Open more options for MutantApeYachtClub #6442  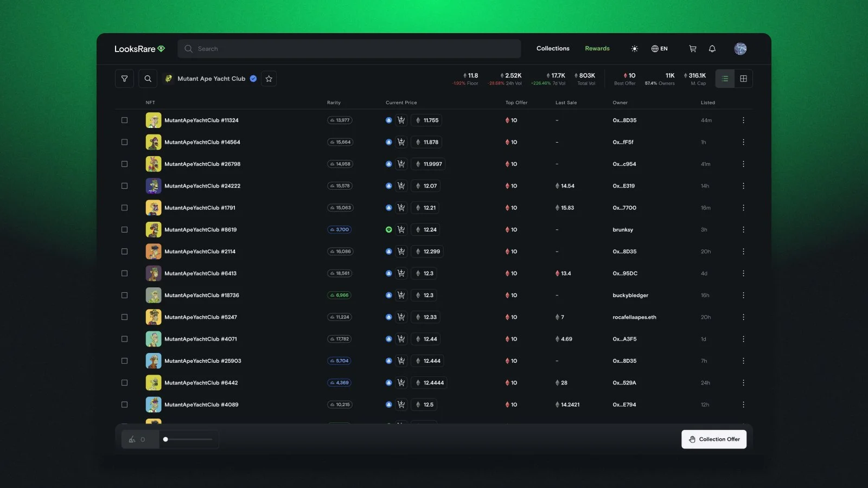743,383
